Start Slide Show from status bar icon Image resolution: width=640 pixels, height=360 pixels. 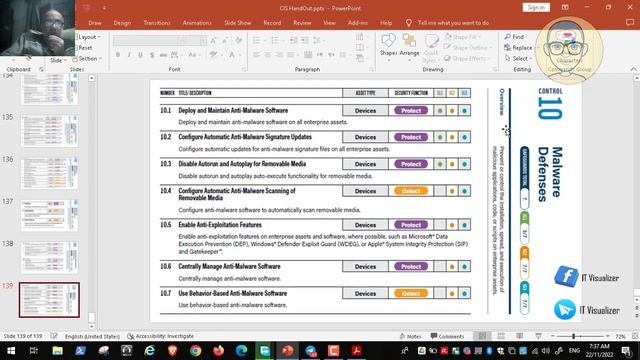tap(538, 336)
